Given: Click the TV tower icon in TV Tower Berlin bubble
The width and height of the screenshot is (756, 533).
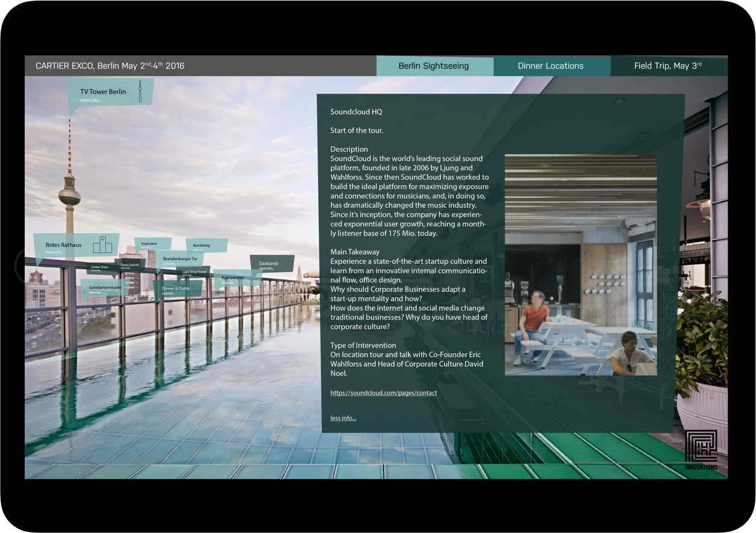Looking at the screenshot, I should [x=140, y=91].
